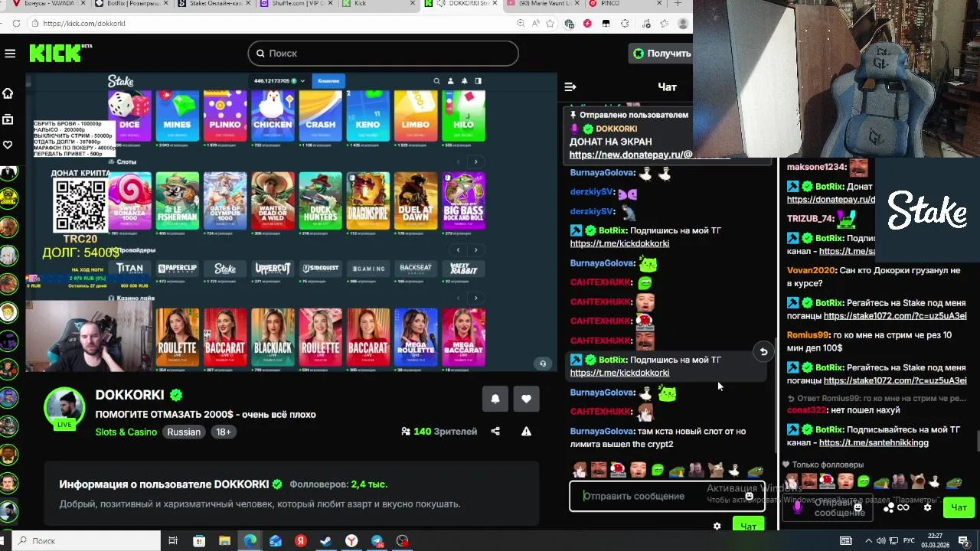Image resolution: width=980 pixels, height=551 pixels.
Task: Open DOKKORKI channel avatar
Action: click(64, 408)
